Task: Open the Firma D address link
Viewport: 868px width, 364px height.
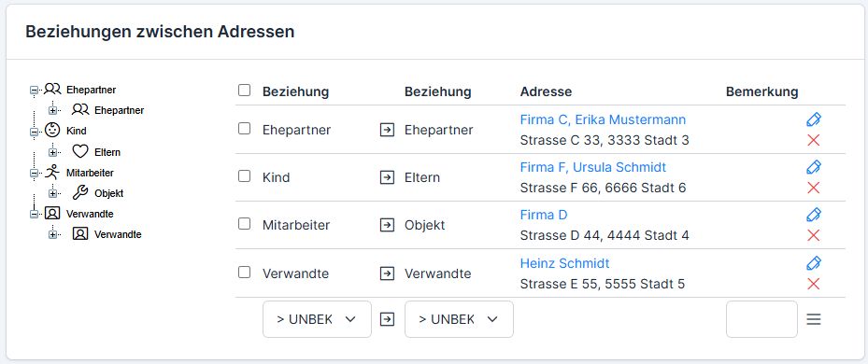Action: [544, 215]
